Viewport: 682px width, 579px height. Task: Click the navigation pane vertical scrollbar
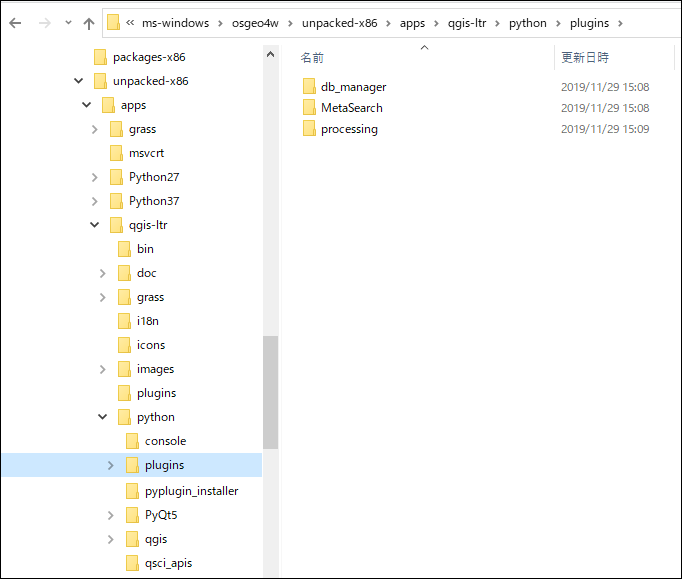pos(270,392)
